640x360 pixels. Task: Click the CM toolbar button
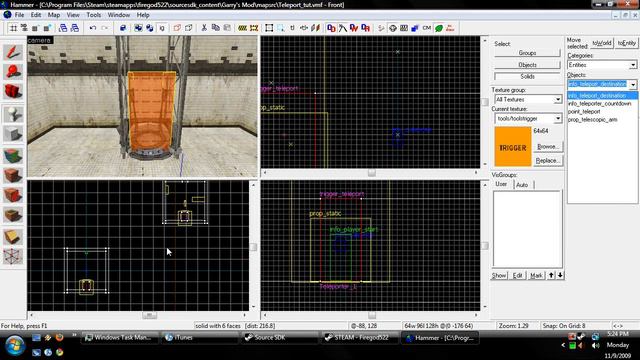coord(427,28)
